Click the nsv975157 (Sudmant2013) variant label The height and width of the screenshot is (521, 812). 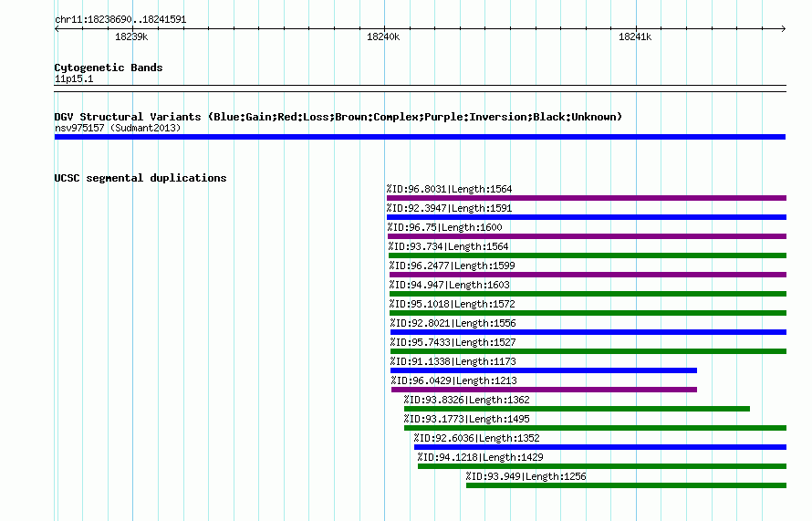coord(118,128)
